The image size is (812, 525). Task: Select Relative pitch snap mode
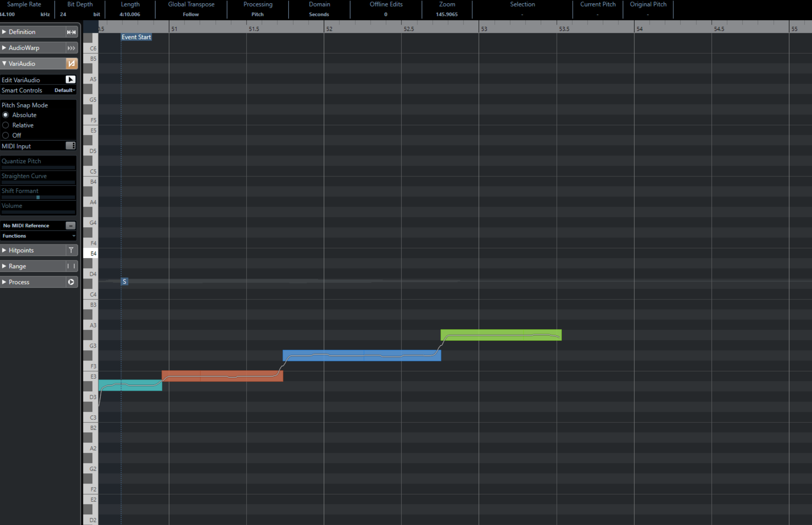6,125
